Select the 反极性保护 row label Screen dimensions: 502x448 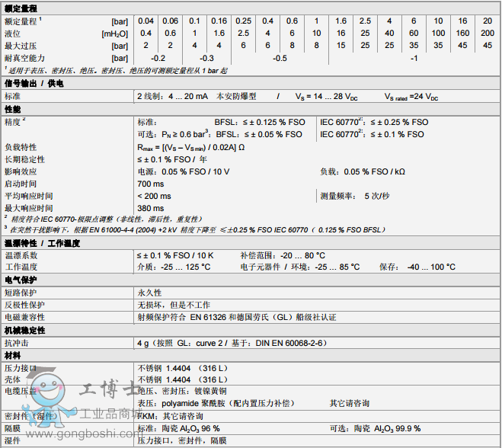tap(25, 305)
